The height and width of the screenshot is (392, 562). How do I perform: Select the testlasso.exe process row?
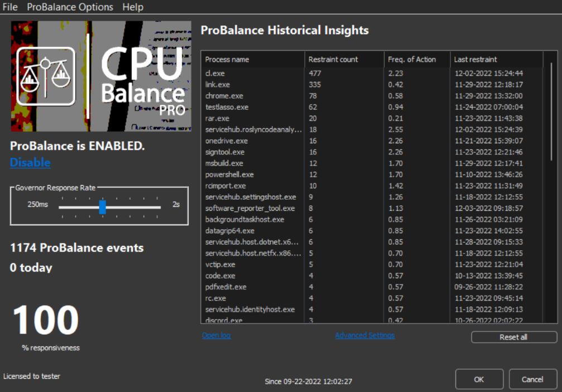tap(372, 107)
